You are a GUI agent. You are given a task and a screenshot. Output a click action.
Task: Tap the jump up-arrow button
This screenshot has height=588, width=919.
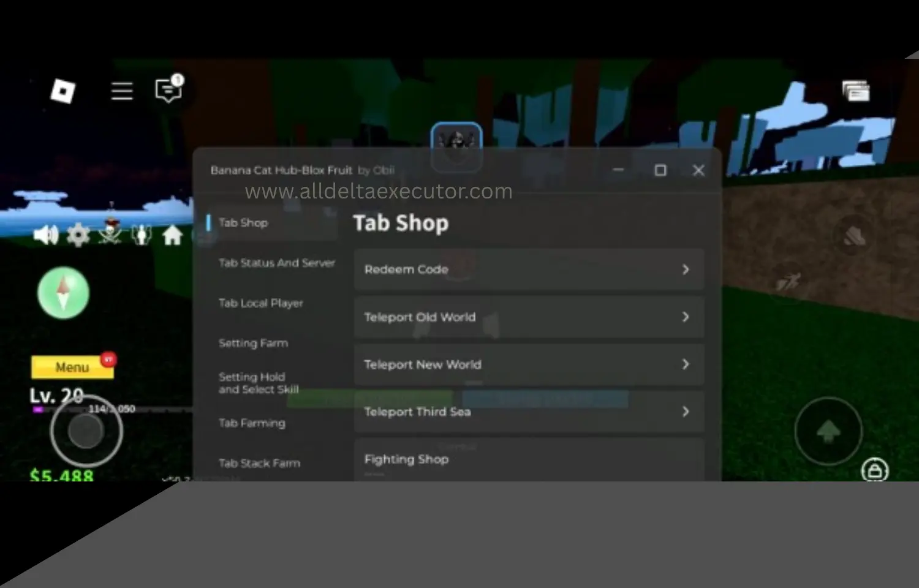(828, 431)
